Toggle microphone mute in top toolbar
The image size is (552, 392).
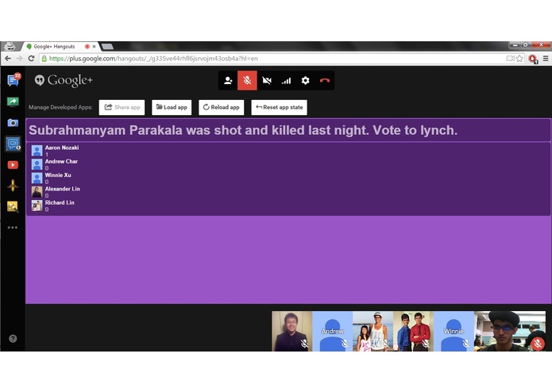coord(247,80)
